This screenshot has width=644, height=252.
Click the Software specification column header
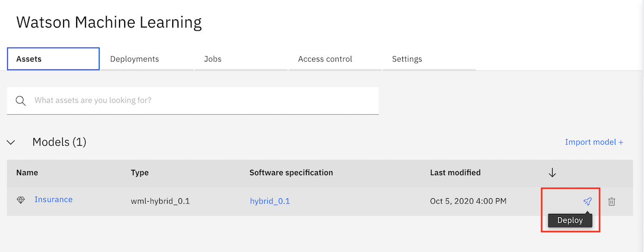tap(291, 173)
